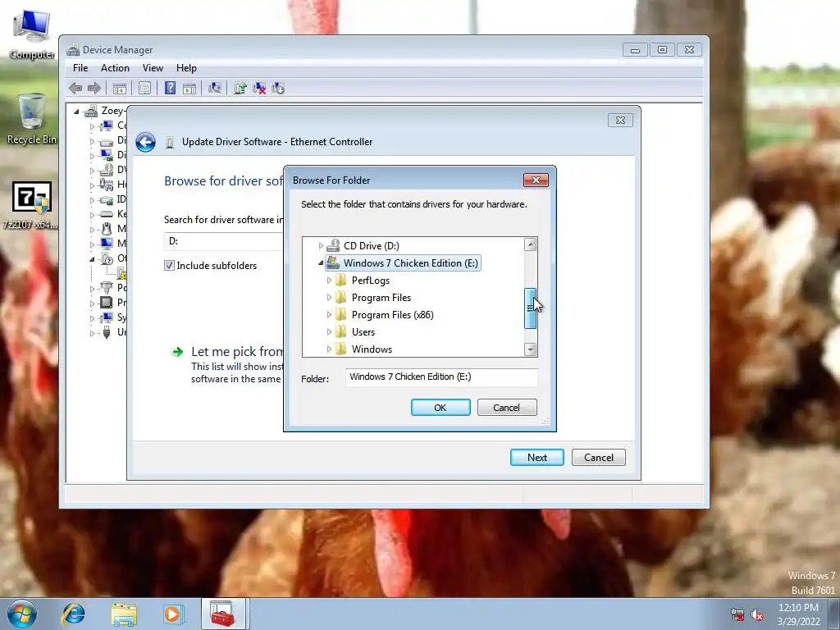Expand the PerfLogs folder arrow

click(x=329, y=281)
